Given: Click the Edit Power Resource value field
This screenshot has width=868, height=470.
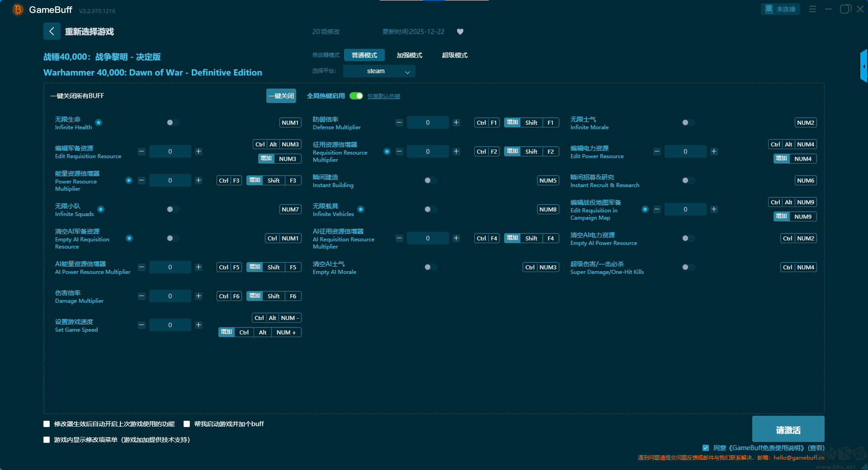Looking at the screenshot, I should pos(685,151).
